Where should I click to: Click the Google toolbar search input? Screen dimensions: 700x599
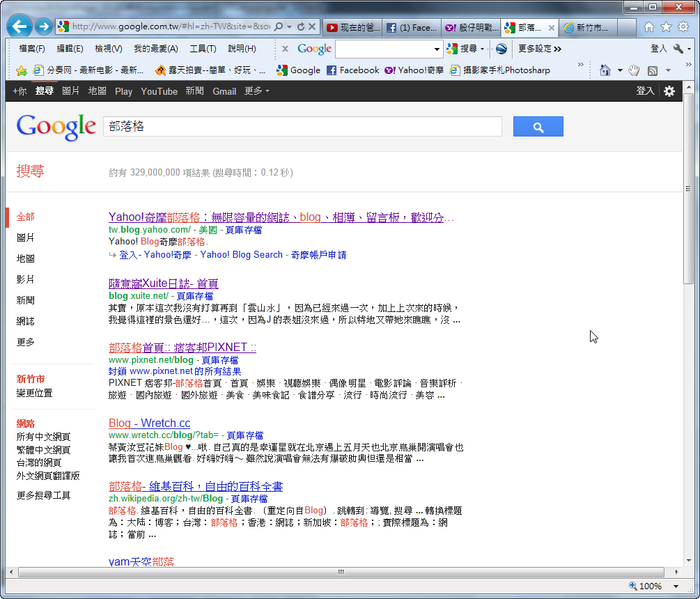(384, 49)
